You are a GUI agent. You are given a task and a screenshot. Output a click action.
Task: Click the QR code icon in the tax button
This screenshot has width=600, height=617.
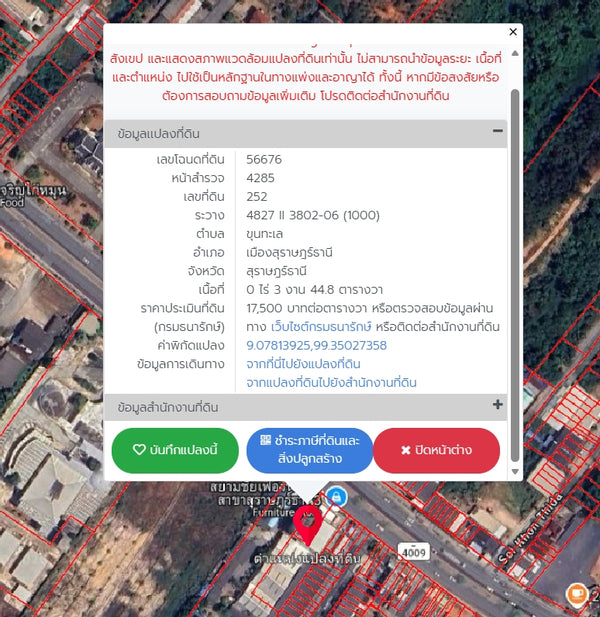click(266, 440)
